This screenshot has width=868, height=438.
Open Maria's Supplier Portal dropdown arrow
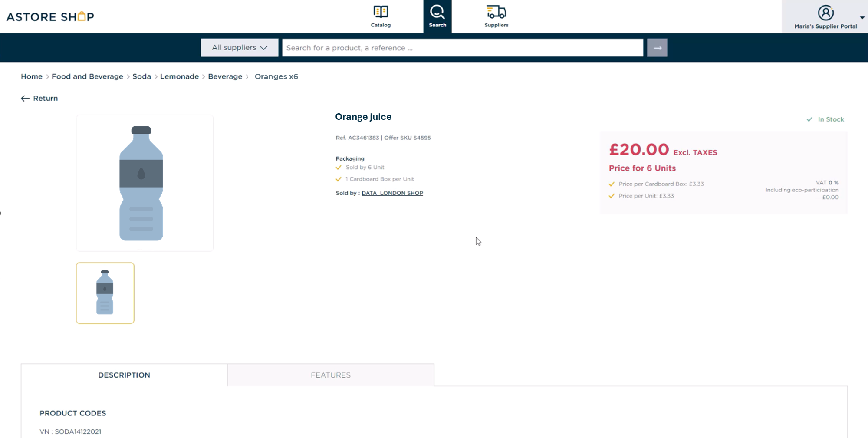(x=862, y=17)
